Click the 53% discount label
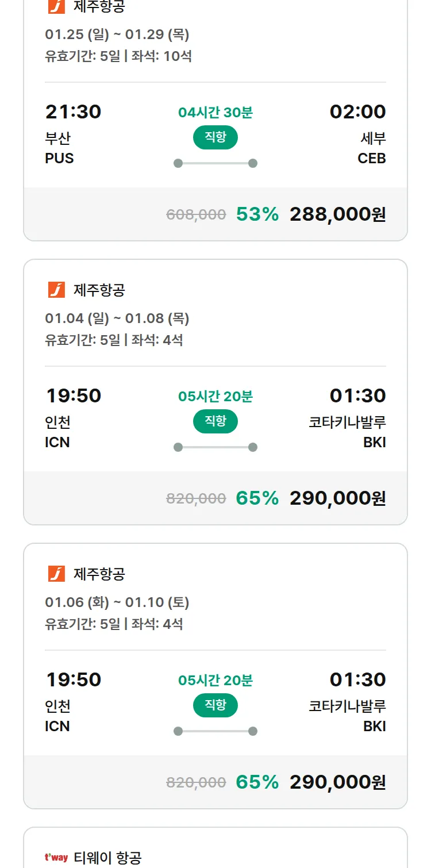The image size is (431, 868). click(257, 214)
